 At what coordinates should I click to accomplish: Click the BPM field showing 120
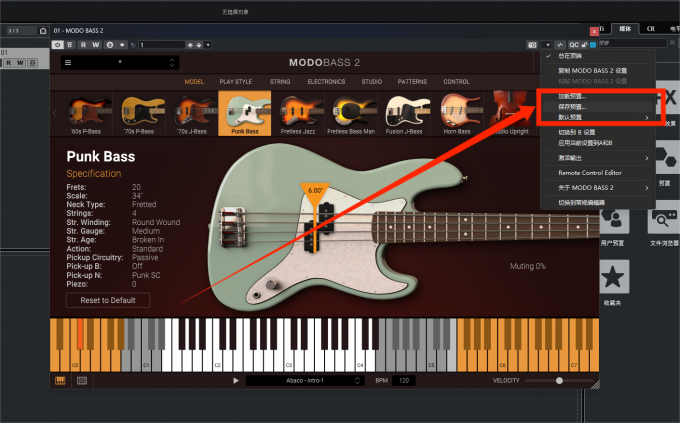click(404, 380)
